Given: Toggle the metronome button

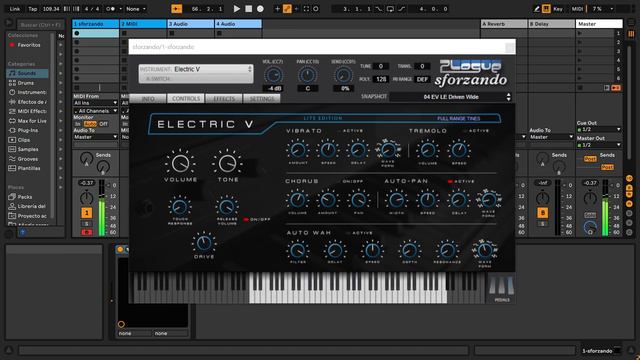Looking at the screenshot, I should point(109,9).
